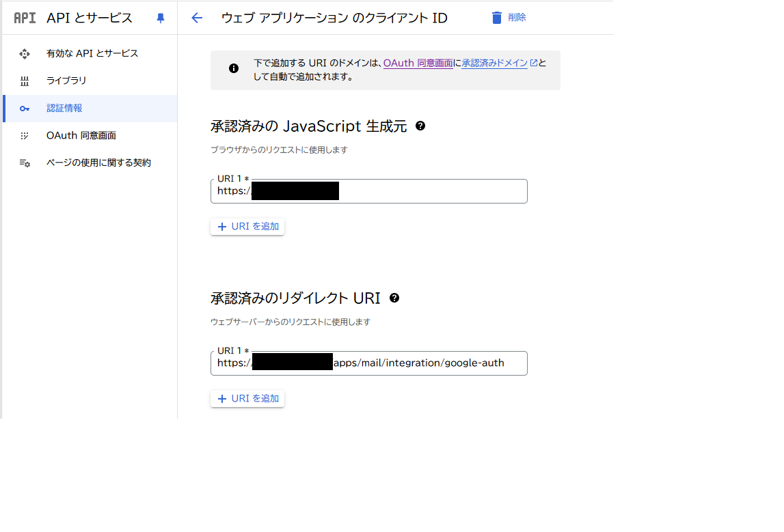The width and height of the screenshot is (784, 532).
Task: Add URI under JavaScript 生成元
Action: click(x=247, y=226)
